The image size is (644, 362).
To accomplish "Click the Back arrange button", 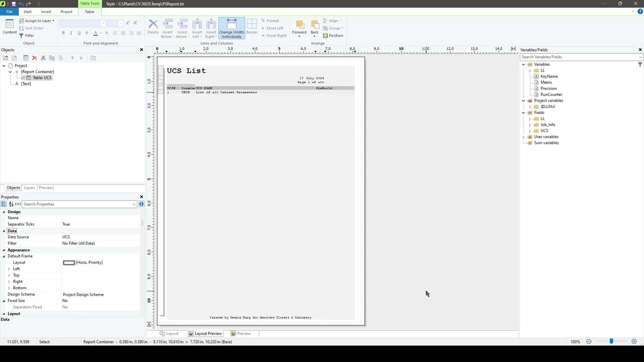I will click(x=314, y=28).
